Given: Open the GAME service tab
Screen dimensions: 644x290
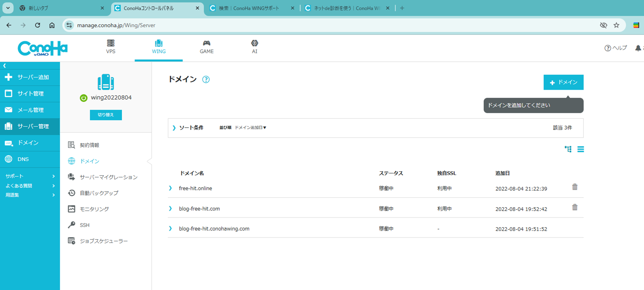Looking at the screenshot, I should (x=206, y=47).
